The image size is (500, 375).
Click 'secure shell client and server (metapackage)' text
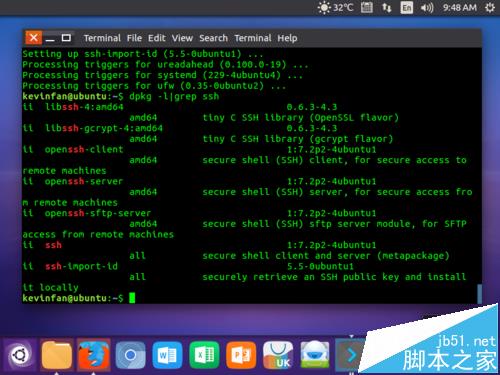coord(326,256)
